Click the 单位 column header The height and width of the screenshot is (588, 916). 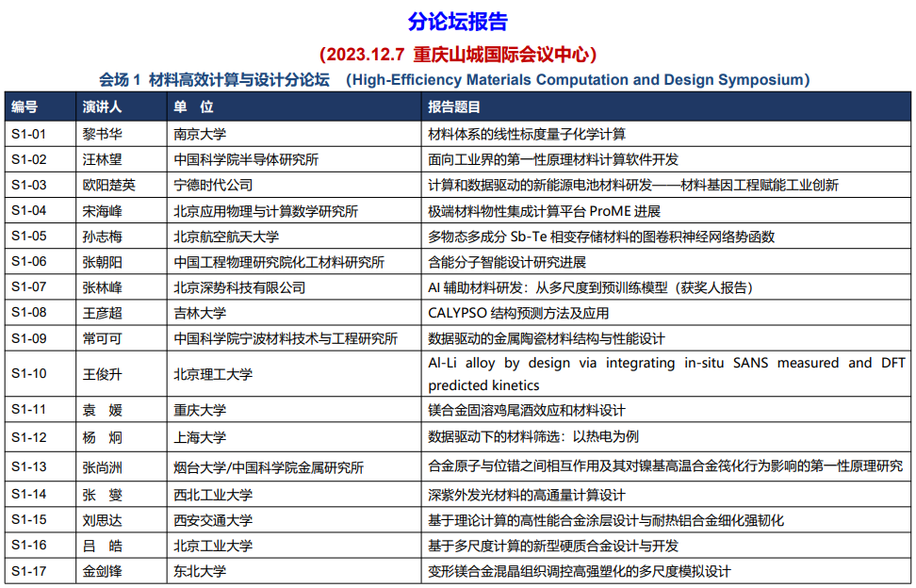193,107
